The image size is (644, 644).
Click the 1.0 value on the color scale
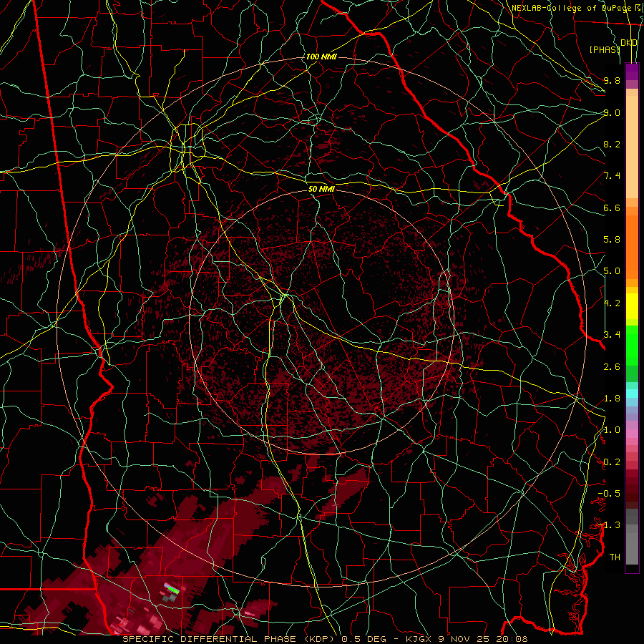612,430
